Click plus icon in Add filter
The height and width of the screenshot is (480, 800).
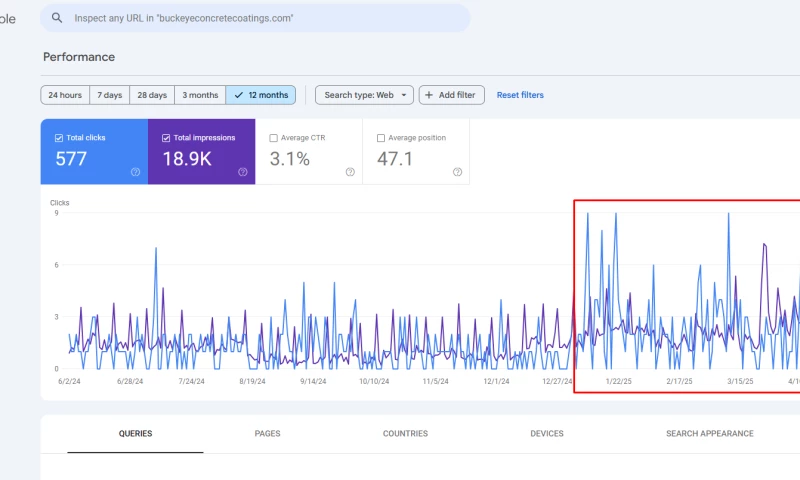[429, 95]
